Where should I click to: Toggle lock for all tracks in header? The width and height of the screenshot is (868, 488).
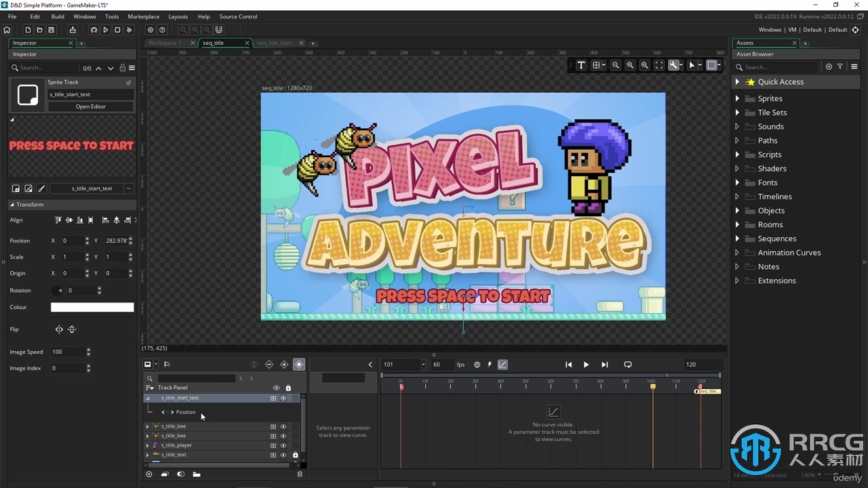[288, 388]
